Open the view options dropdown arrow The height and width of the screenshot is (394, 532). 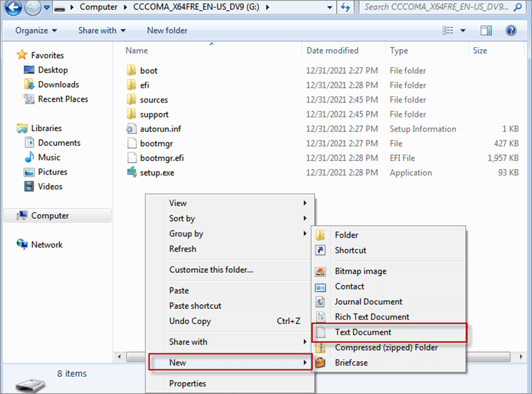[x=463, y=31]
